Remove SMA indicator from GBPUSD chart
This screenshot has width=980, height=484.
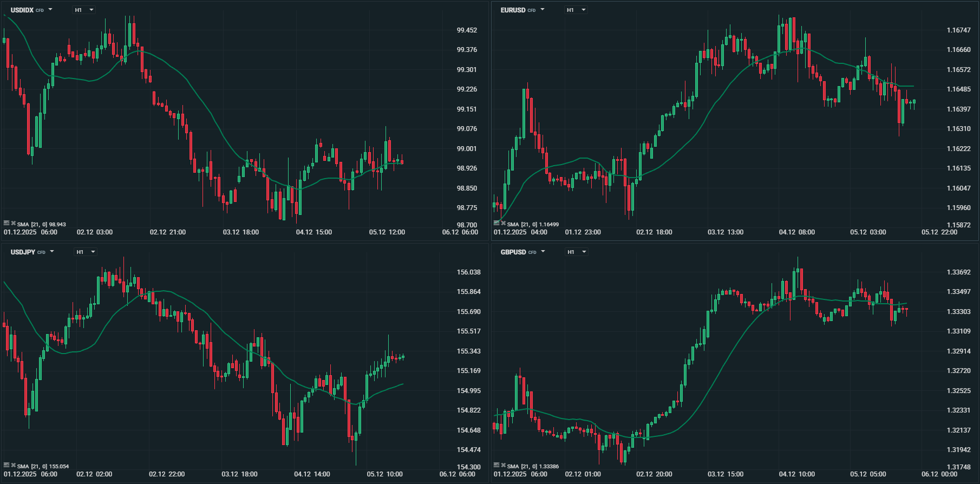point(504,465)
